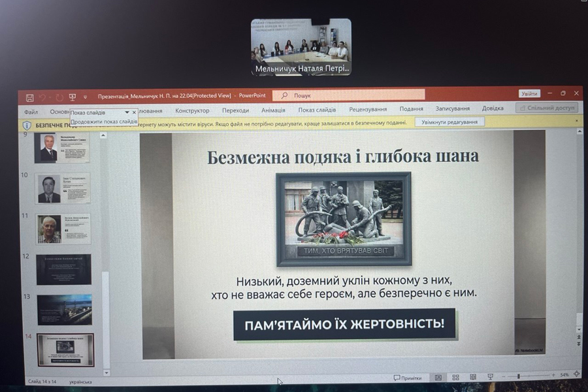The image size is (588, 392).
Task: Open the Показ слайдів ribbon tab
Action: [317, 110]
